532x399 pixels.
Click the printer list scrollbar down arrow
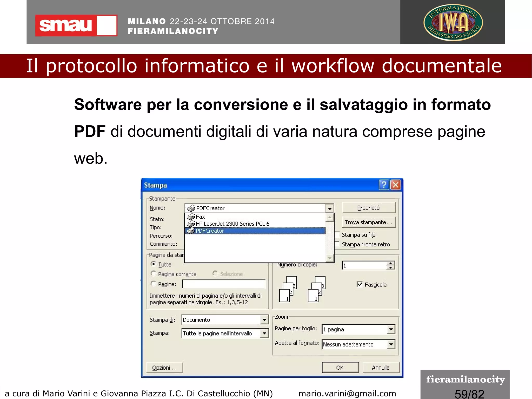[x=330, y=258]
